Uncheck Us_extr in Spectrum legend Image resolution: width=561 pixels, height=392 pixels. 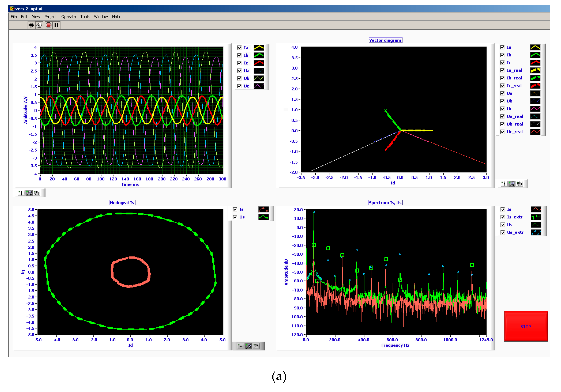503,232
